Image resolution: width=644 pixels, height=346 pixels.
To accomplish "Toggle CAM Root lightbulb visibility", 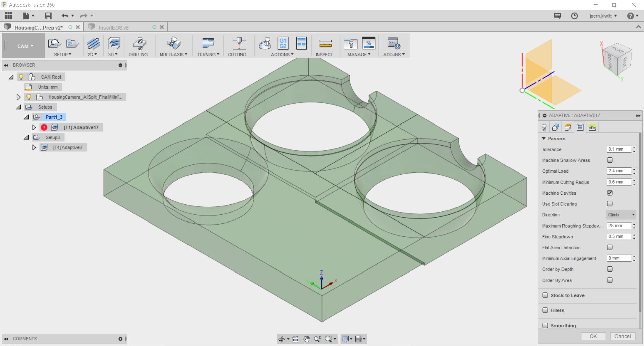I will click(x=21, y=77).
